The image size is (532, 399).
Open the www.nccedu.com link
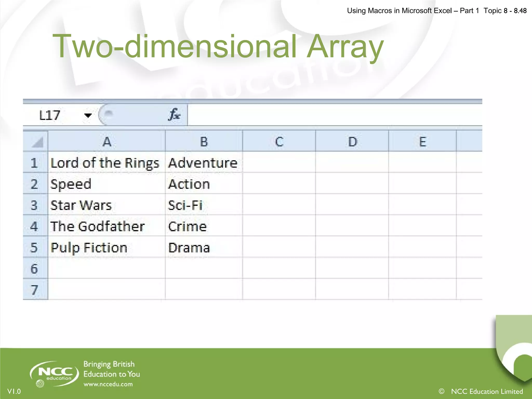pyautogui.click(x=108, y=384)
